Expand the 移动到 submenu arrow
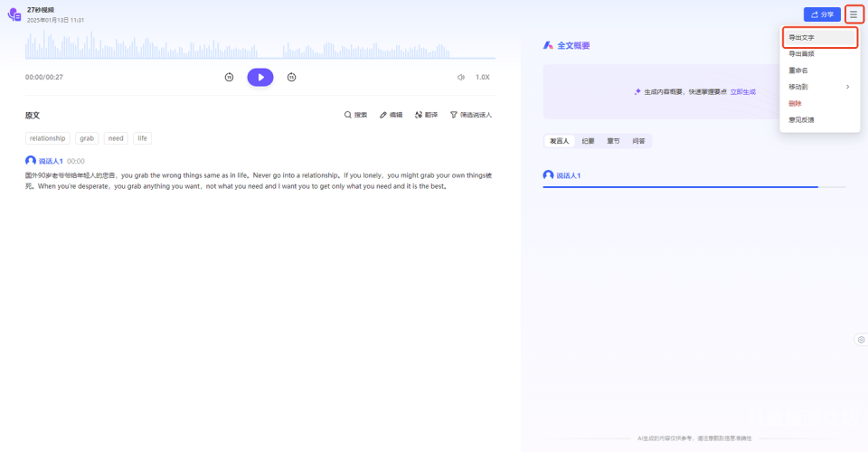This screenshot has width=868, height=452. pyautogui.click(x=847, y=87)
